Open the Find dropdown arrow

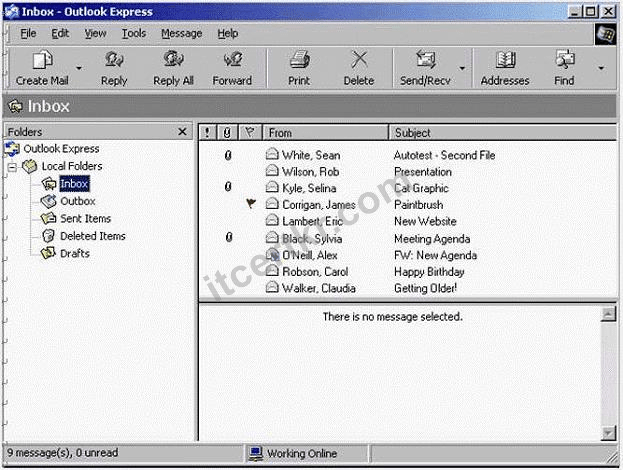[x=601, y=68]
